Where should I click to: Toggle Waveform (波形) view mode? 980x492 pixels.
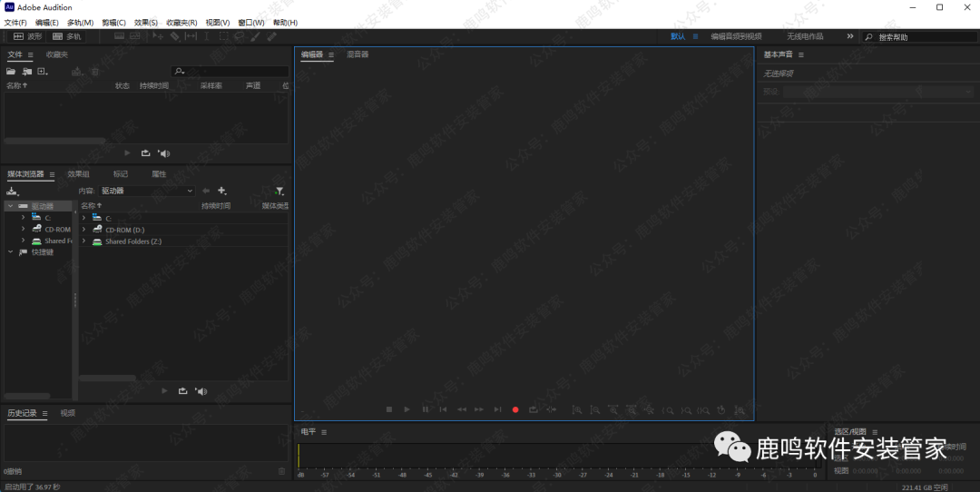pyautogui.click(x=27, y=36)
